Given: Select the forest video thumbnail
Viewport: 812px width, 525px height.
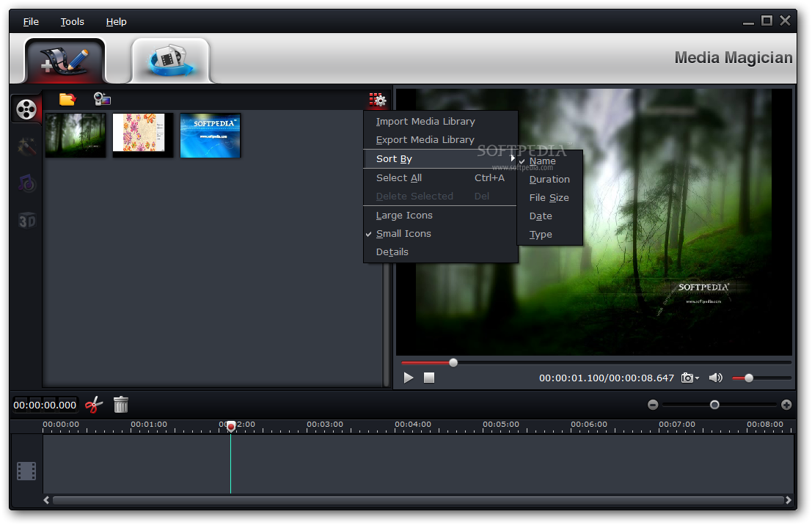Looking at the screenshot, I should tap(76, 135).
